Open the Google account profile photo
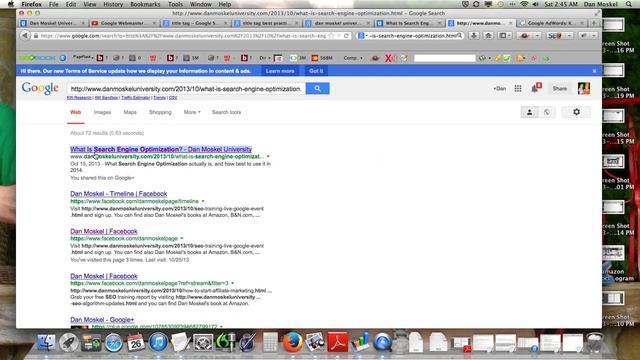The width and height of the screenshot is (640, 360). click(x=584, y=88)
